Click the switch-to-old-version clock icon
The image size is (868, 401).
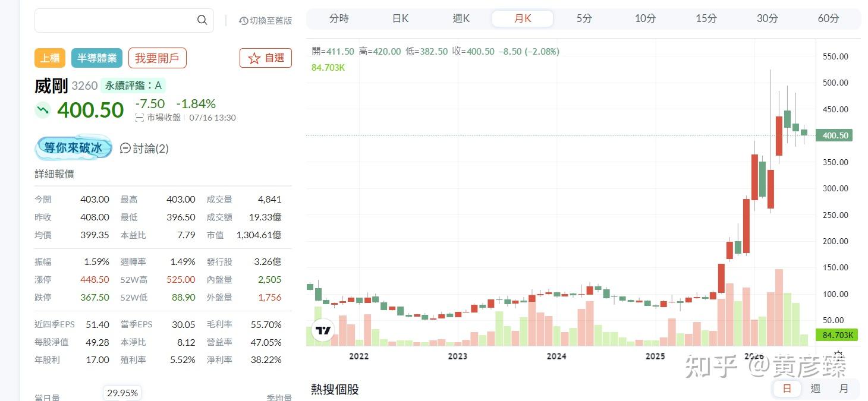[x=243, y=21]
